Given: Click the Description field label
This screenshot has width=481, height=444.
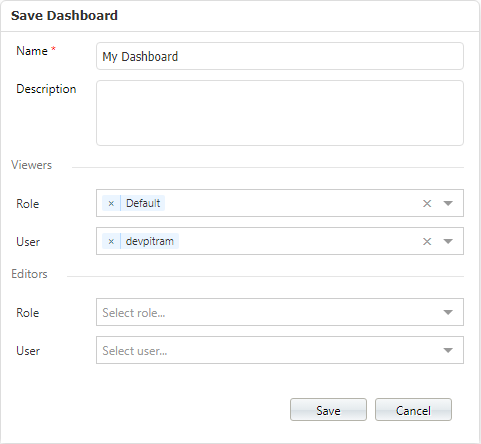Looking at the screenshot, I should pos(46,89).
